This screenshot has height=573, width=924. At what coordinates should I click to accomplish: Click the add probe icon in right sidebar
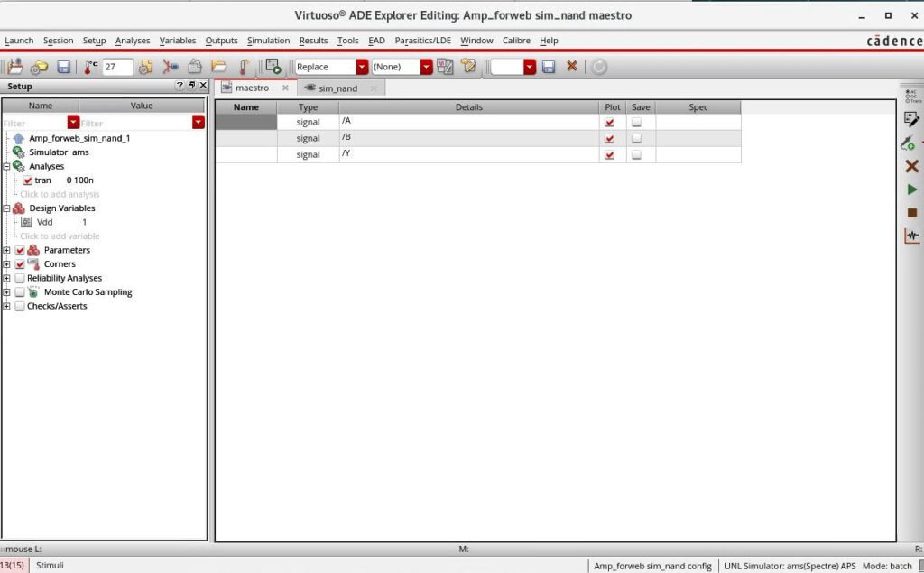tap(908, 143)
